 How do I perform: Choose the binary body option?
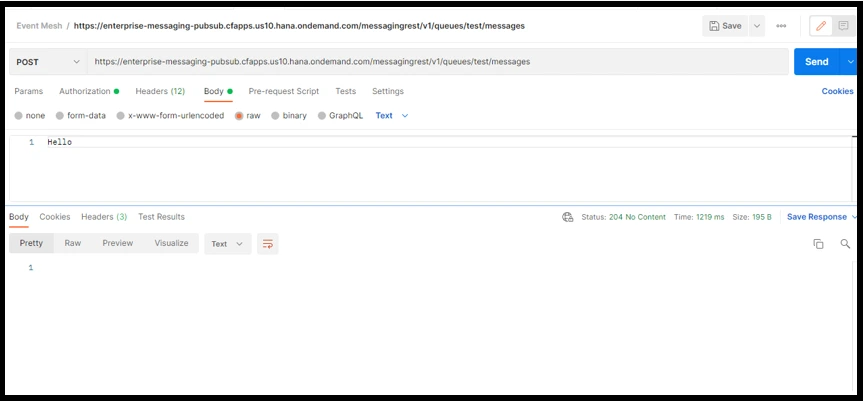[x=276, y=116]
